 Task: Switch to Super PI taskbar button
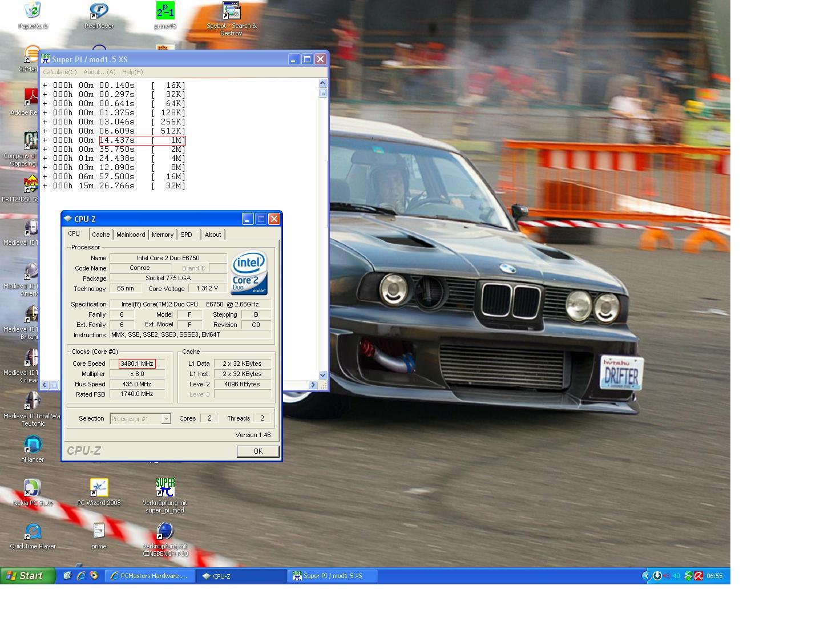333,576
